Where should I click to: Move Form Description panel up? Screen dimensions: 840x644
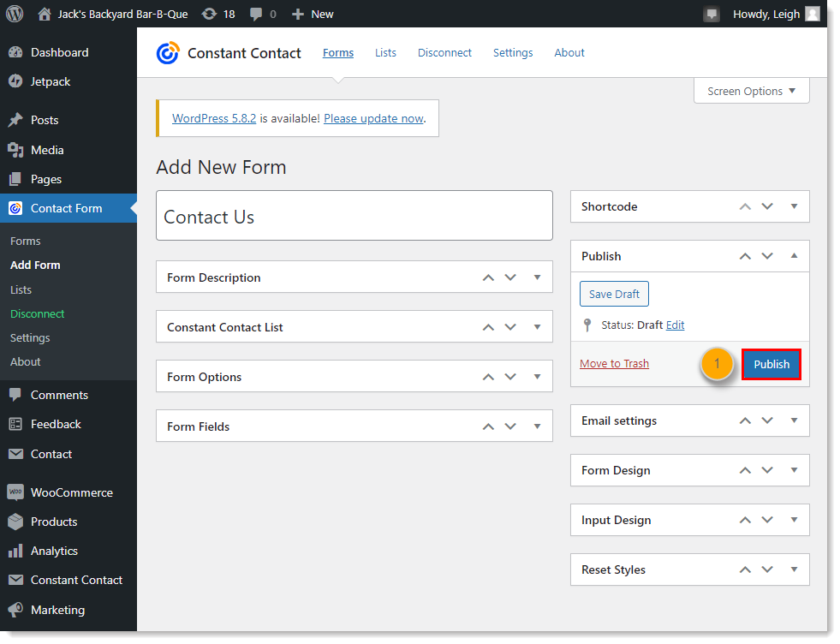click(x=488, y=277)
